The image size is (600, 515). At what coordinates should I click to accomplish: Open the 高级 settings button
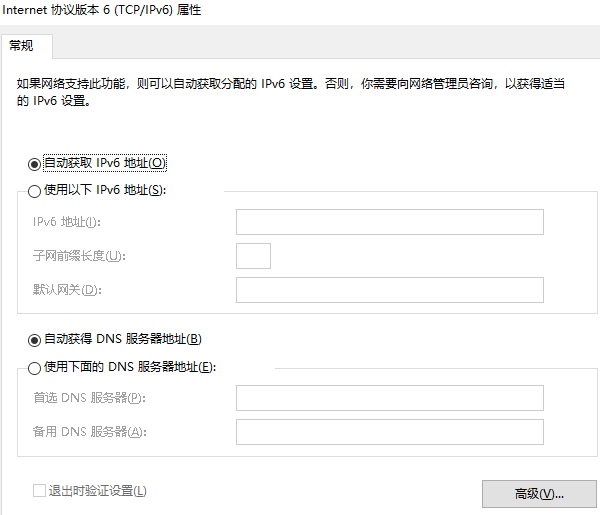(x=539, y=493)
